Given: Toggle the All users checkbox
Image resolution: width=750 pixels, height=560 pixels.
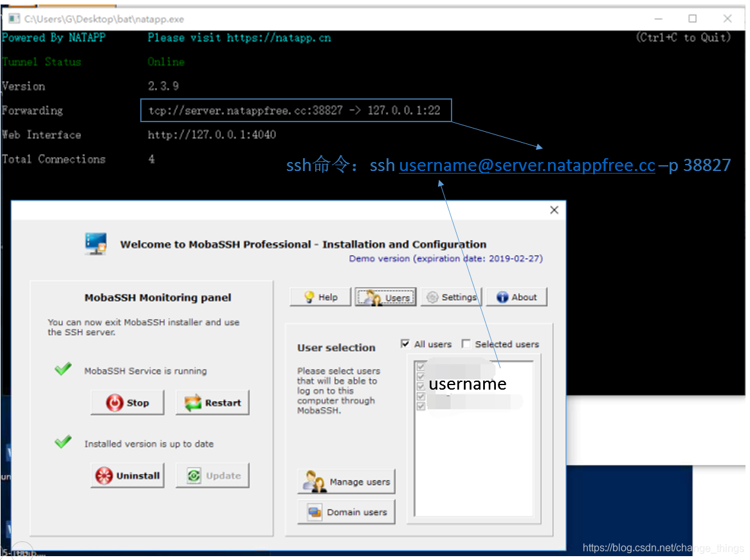Looking at the screenshot, I should tap(405, 344).
